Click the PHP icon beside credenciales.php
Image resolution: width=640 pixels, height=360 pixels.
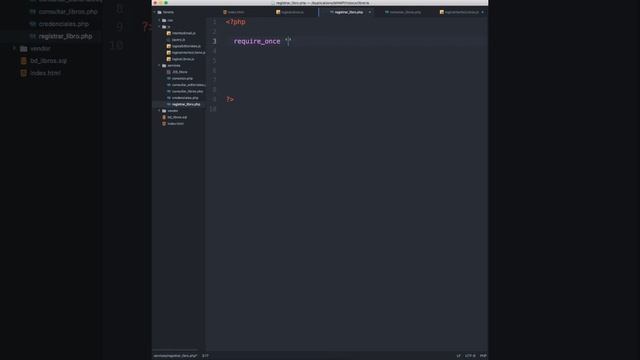[x=169, y=98]
